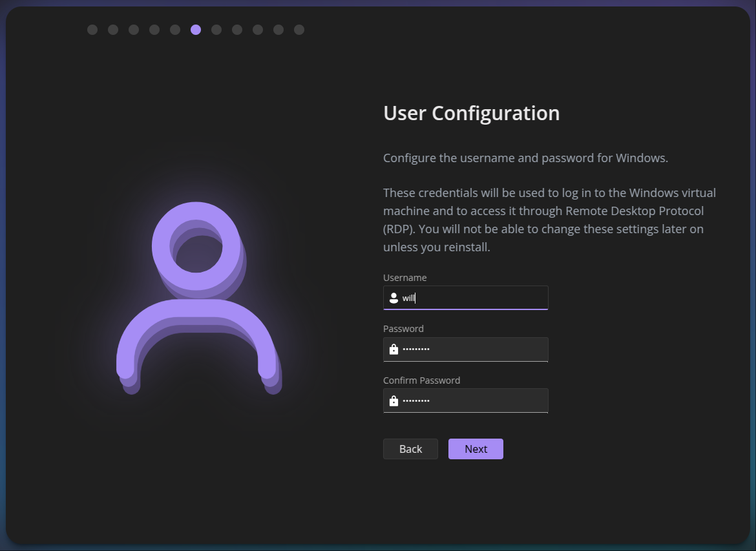Select the tenth step indicator dot

pyautogui.click(x=278, y=30)
